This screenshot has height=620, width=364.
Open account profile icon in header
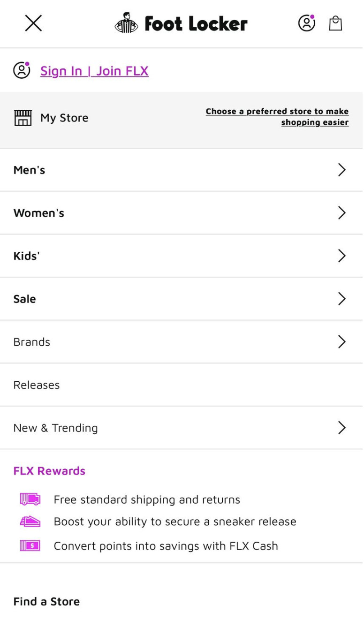click(x=307, y=23)
